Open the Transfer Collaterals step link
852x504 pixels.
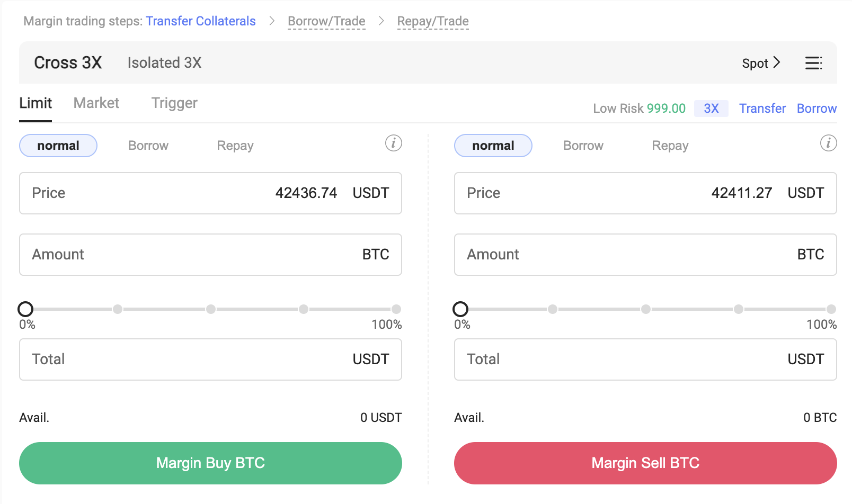[x=201, y=21]
